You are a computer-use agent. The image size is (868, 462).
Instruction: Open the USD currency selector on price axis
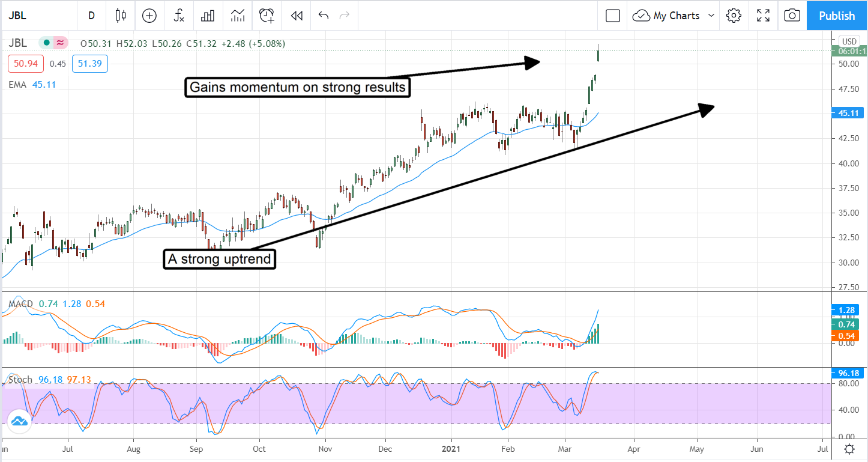[849, 41]
